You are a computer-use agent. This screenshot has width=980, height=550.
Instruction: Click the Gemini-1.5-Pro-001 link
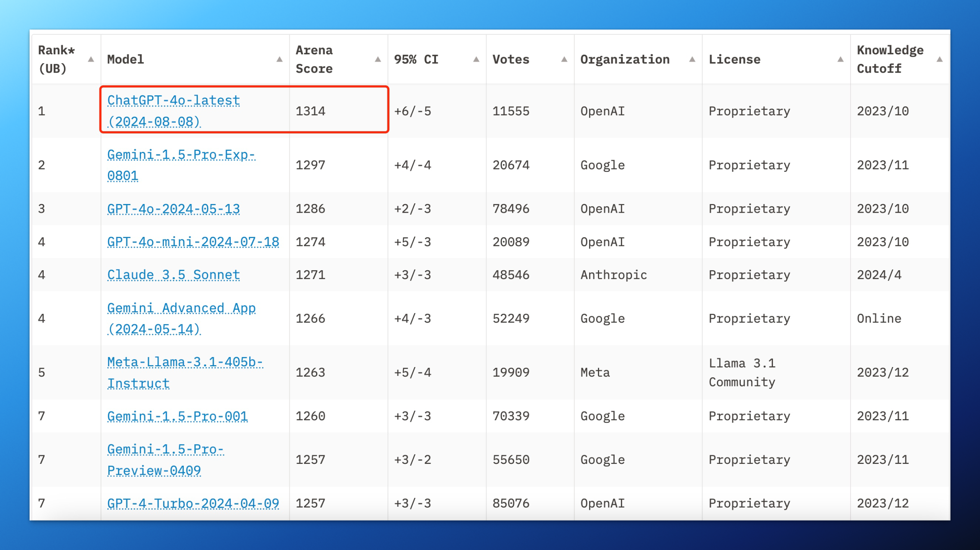[x=177, y=416]
